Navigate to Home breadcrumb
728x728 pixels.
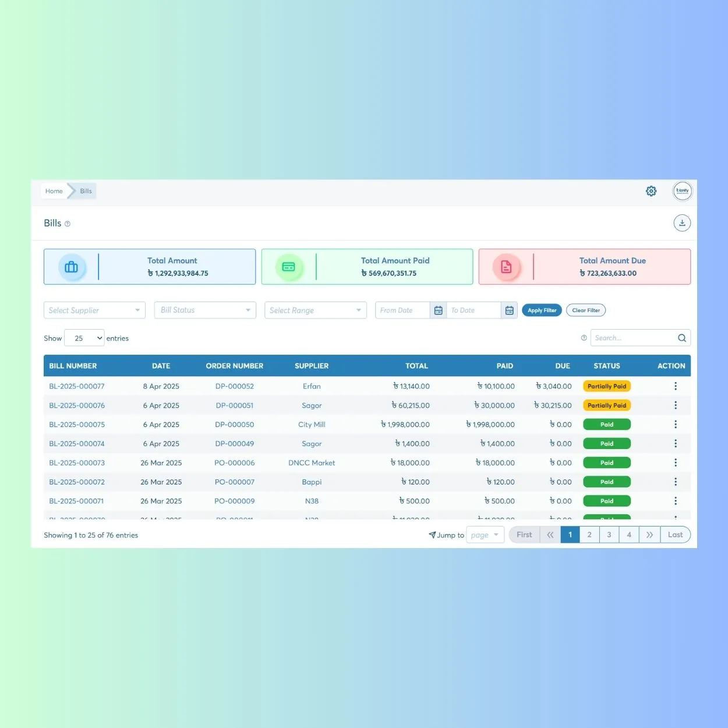click(54, 190)
